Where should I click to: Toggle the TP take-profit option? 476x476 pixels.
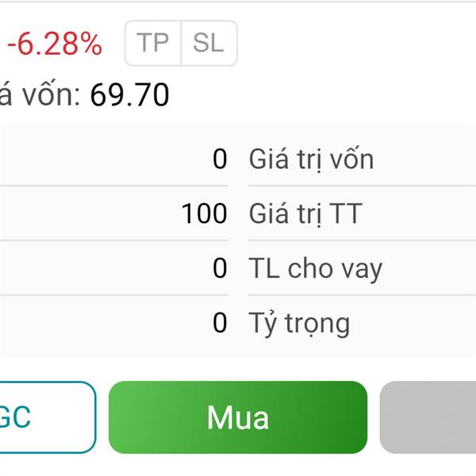pyautogui.click(x=153, y=43)
